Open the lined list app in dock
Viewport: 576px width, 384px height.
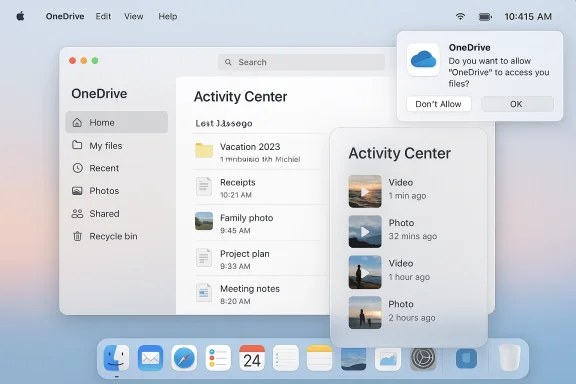pos(286,358)
